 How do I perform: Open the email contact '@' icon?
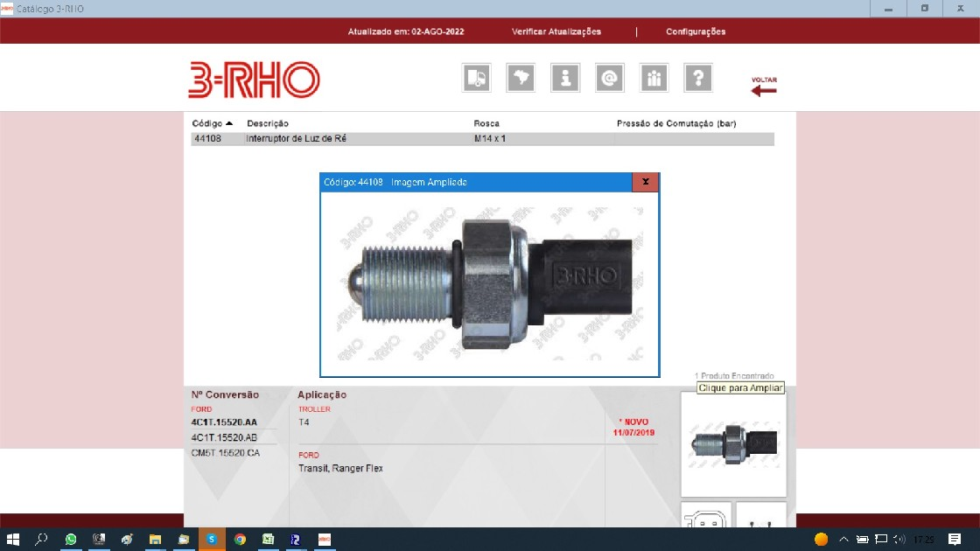[x=609, y=78]
